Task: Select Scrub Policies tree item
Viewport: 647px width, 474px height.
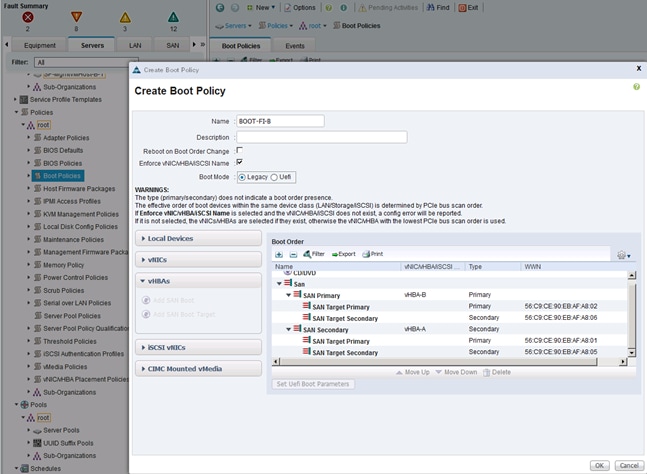Action: (64, 290)
